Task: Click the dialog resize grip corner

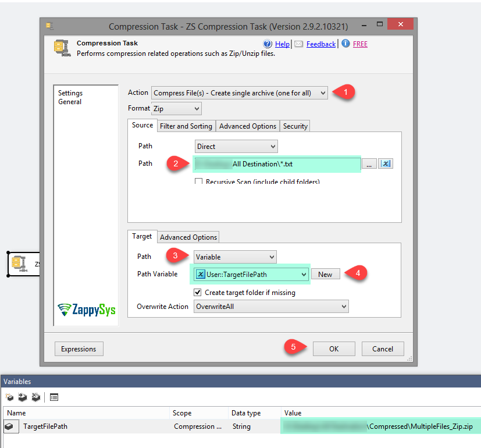Action: [x=409, y=359]
